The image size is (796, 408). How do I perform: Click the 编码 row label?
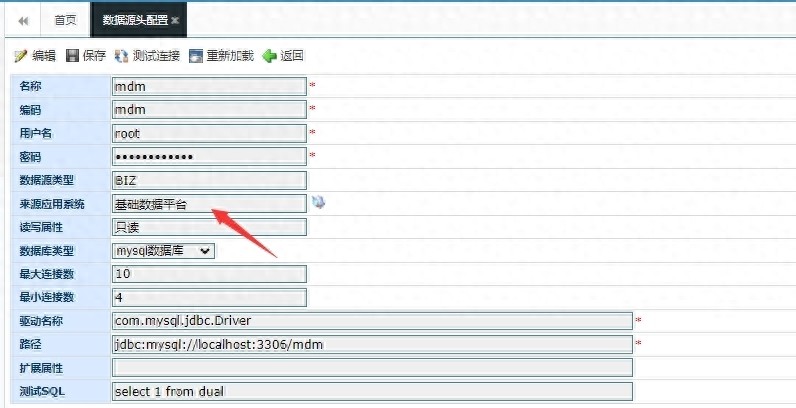click(30, 110)
